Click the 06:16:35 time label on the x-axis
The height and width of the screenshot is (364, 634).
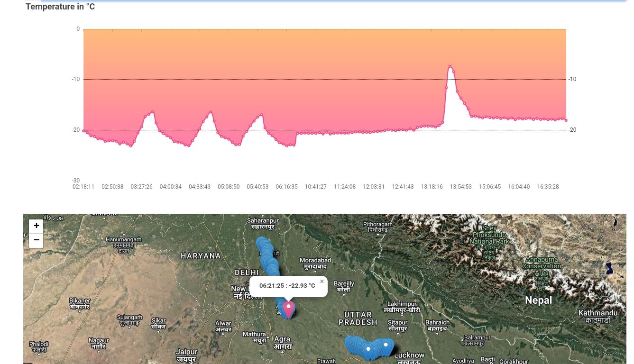(x=286, y=187)
